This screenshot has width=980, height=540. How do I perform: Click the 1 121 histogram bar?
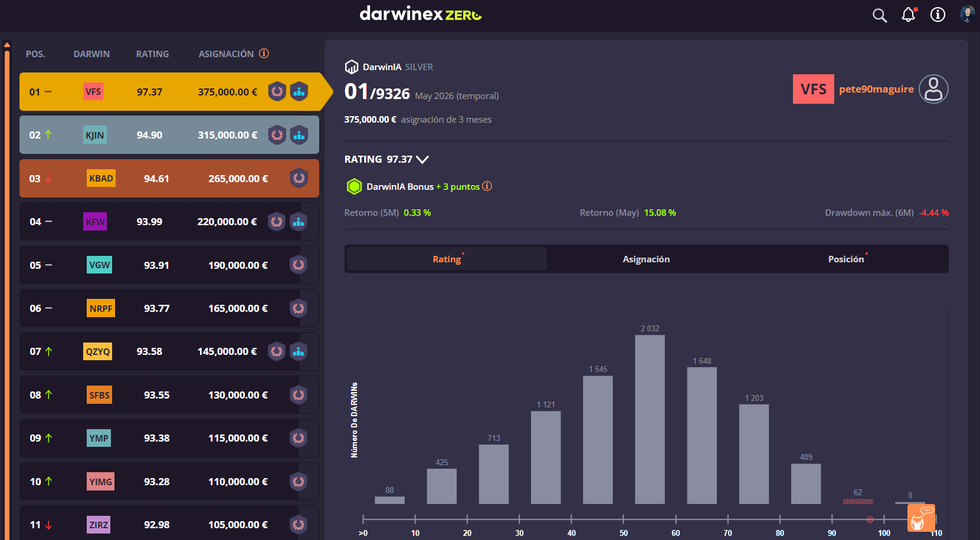click(x=546, y=457)
